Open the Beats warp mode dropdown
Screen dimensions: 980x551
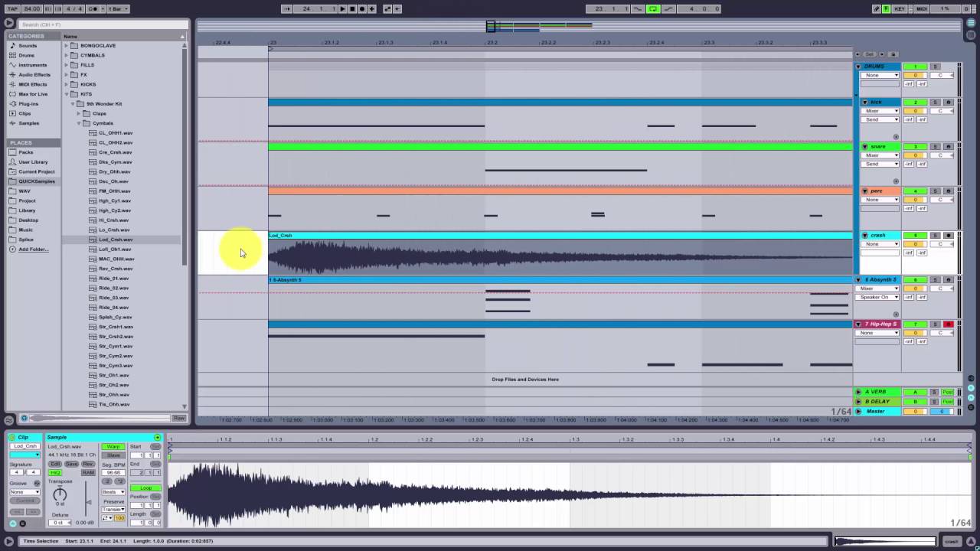[x=113, y=492]
